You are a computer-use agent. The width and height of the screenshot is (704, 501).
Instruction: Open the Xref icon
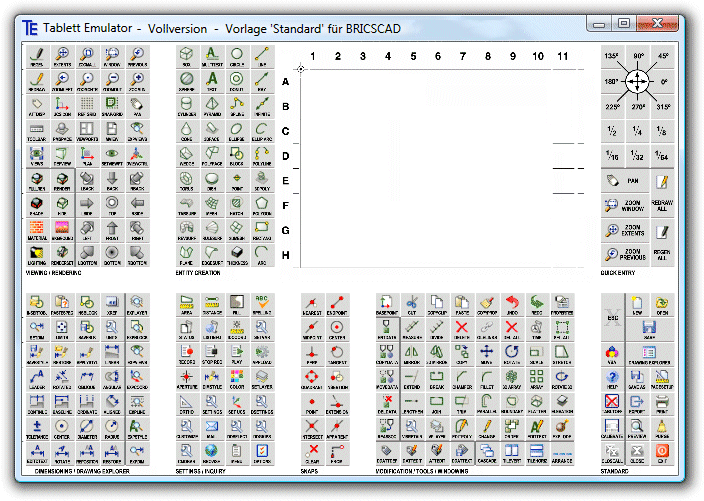tap(112, 305)
